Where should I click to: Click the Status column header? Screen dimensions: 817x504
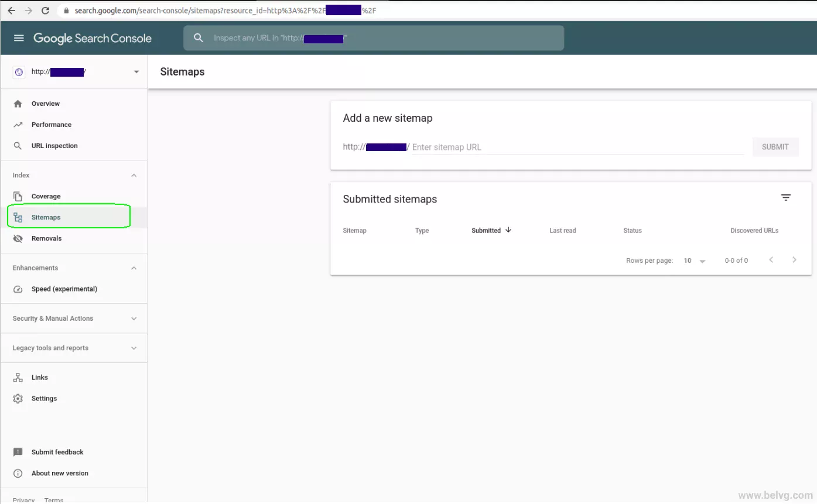pyautogui.click(x=633, y=231)
